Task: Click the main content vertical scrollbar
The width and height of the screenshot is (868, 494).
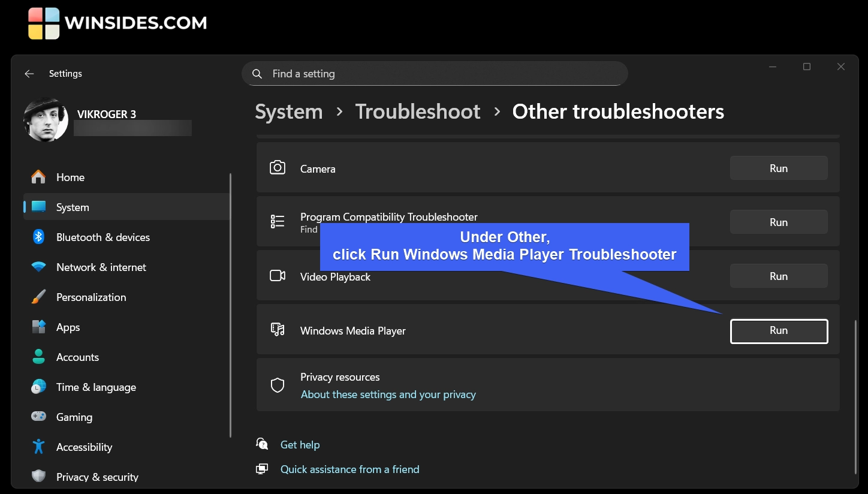Action: click(x=855, y=396)
